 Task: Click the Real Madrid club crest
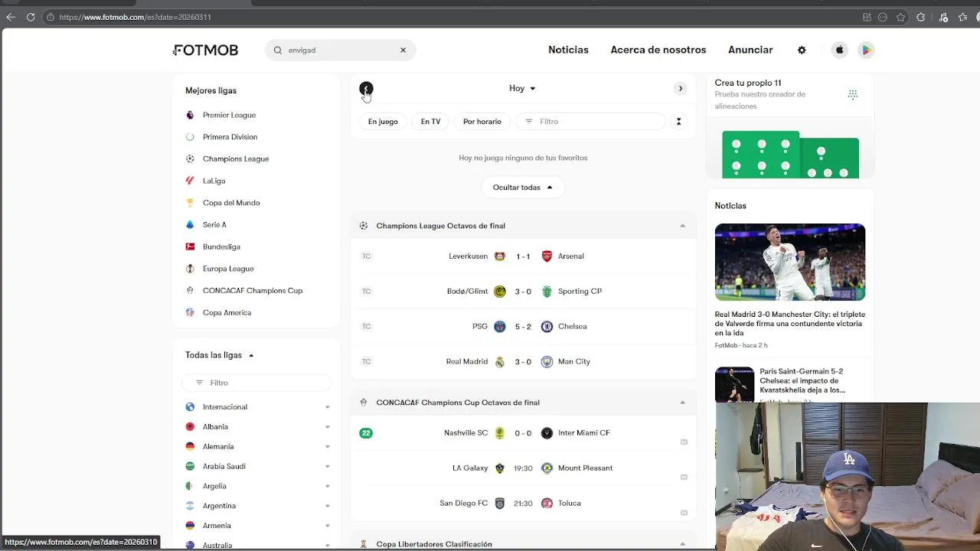(500, 362)
